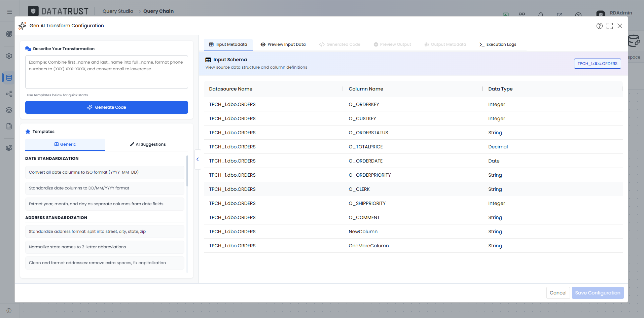Open the hamburger menu in background window
The height and width of the screenshot is (318, 644).
pos(9,11)
